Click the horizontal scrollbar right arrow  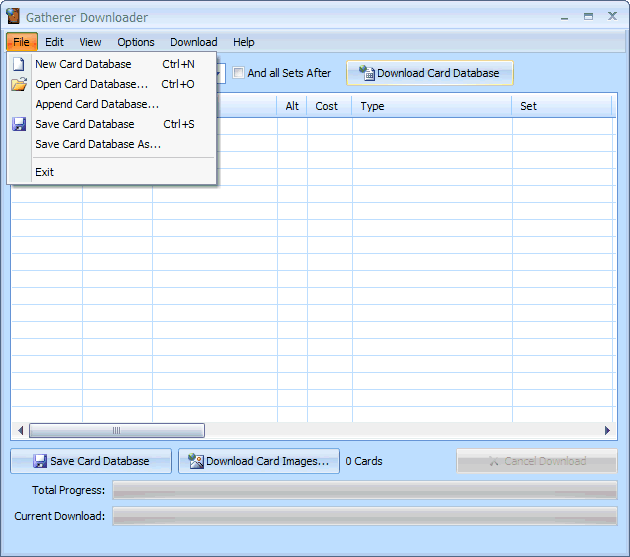(x=607, y=431)
